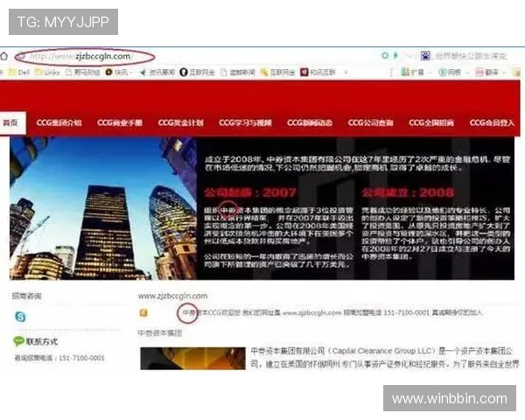Click the browser home icon
Image resolution: width=525 pixels, height=420 pixels.
4,56
